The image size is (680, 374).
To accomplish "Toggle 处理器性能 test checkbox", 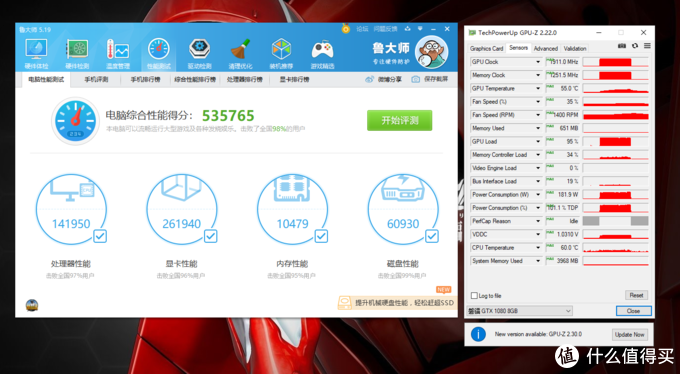I will [100, 236].
